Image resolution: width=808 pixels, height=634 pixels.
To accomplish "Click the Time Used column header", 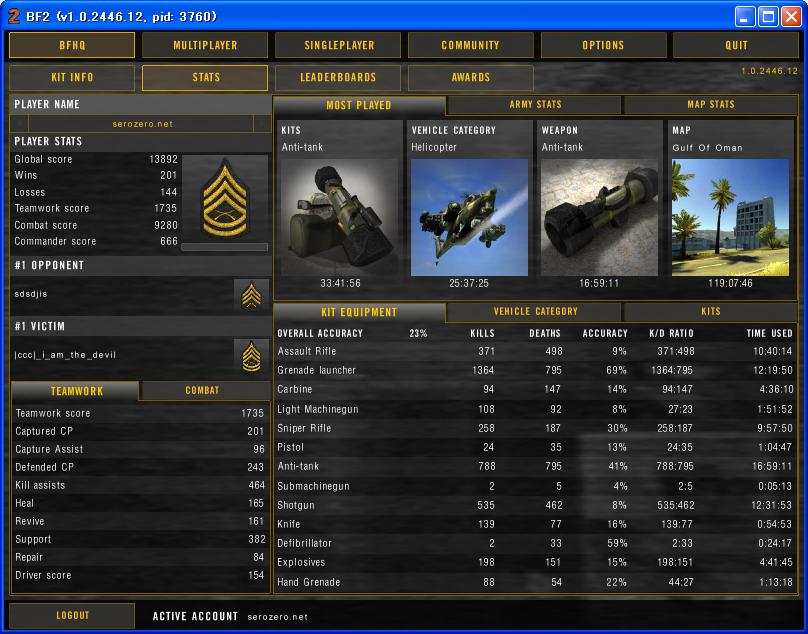I will 769,333.
